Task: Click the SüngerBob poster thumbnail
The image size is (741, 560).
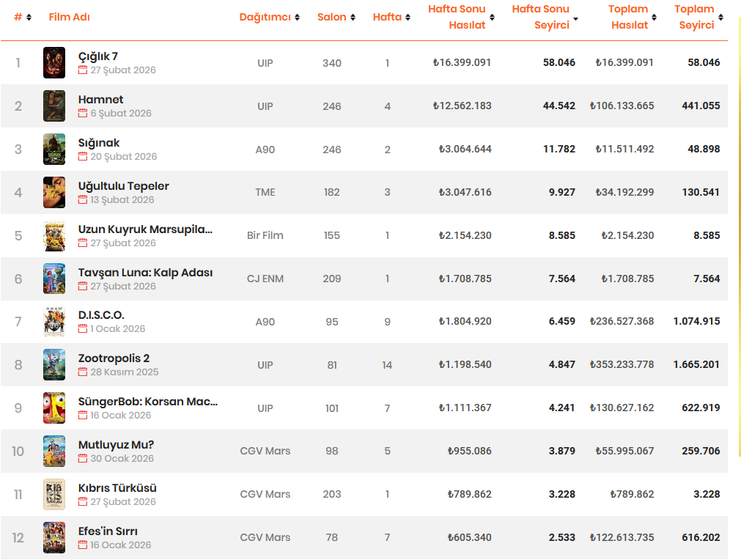Action: (x=54, y=408)
